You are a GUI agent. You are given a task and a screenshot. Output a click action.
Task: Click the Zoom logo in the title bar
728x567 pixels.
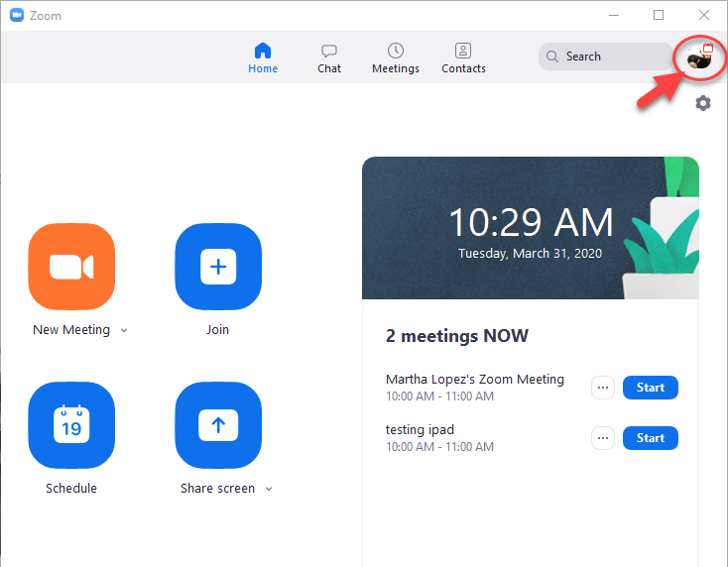tap(17, 15)
